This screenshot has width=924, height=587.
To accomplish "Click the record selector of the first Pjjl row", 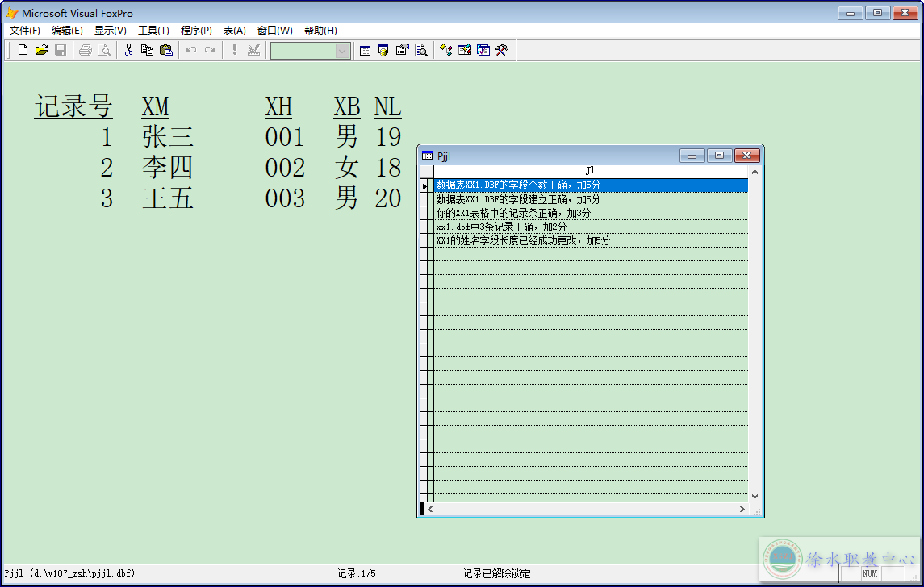I will [x=425, y=185].
